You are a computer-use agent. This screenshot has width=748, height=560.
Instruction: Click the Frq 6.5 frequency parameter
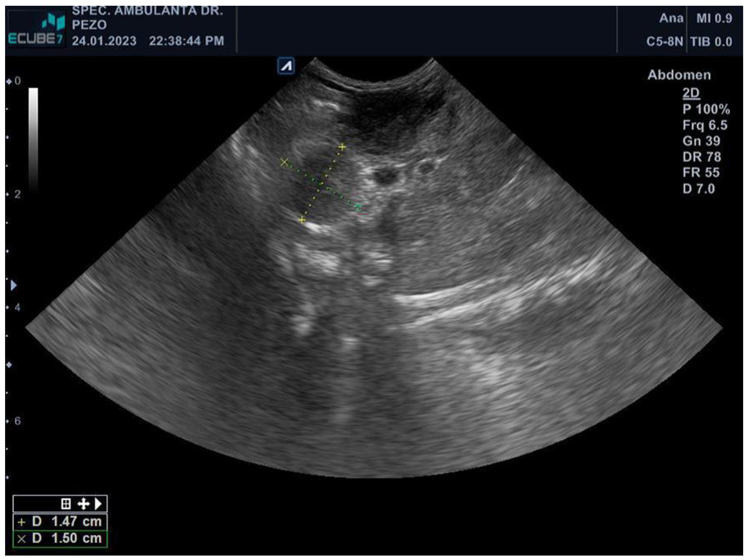(x=704, y=125)
